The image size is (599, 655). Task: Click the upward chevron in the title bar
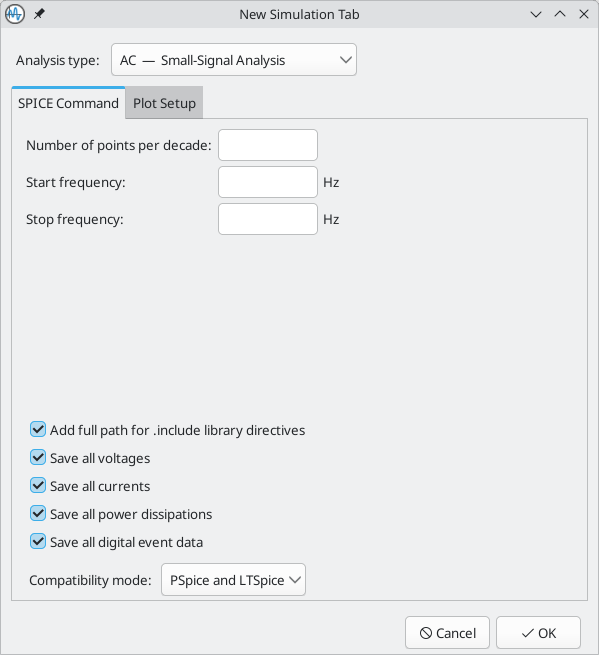click(560, 14)
